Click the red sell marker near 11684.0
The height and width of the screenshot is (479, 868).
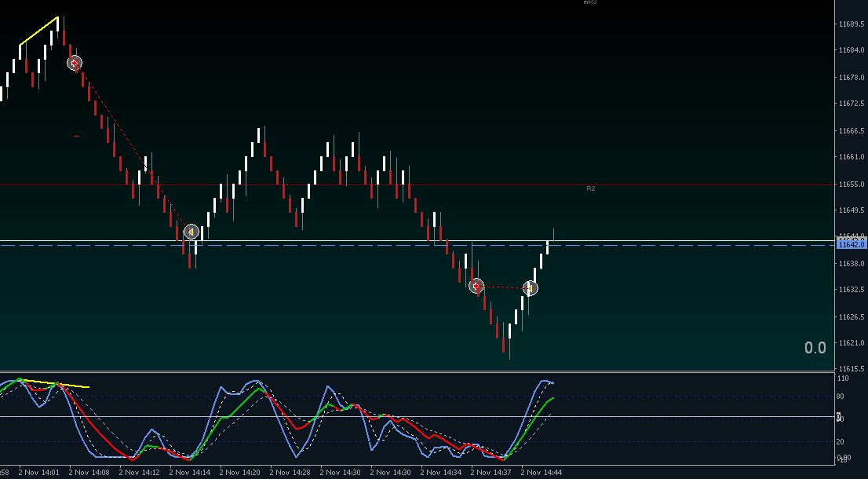pyautogui.click(x=75, y=63)
